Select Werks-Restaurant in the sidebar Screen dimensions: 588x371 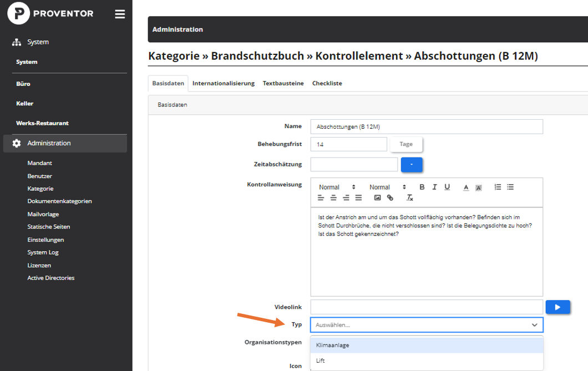click(x=42, y=123)
